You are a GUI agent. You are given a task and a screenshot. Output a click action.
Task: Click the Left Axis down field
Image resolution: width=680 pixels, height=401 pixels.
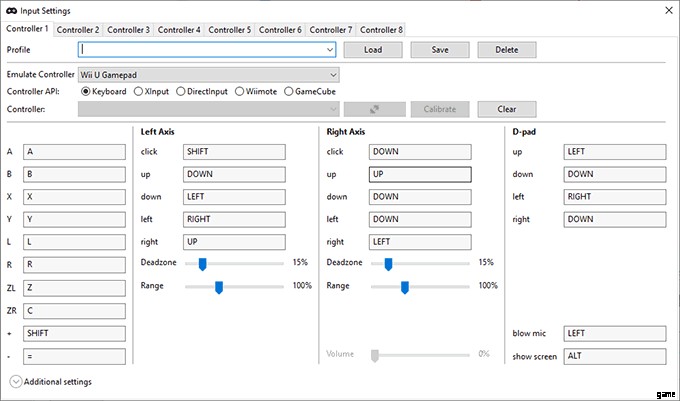(234, 197)
